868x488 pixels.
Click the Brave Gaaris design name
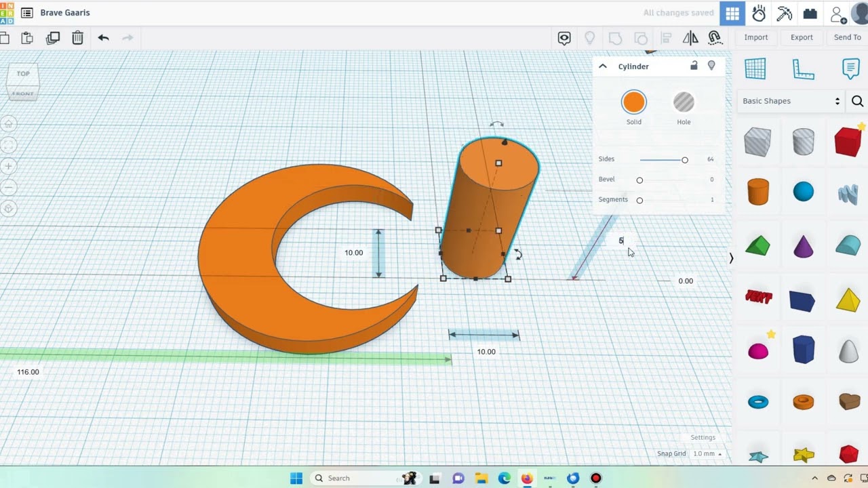pyautogui.click(x=65, y=13)
